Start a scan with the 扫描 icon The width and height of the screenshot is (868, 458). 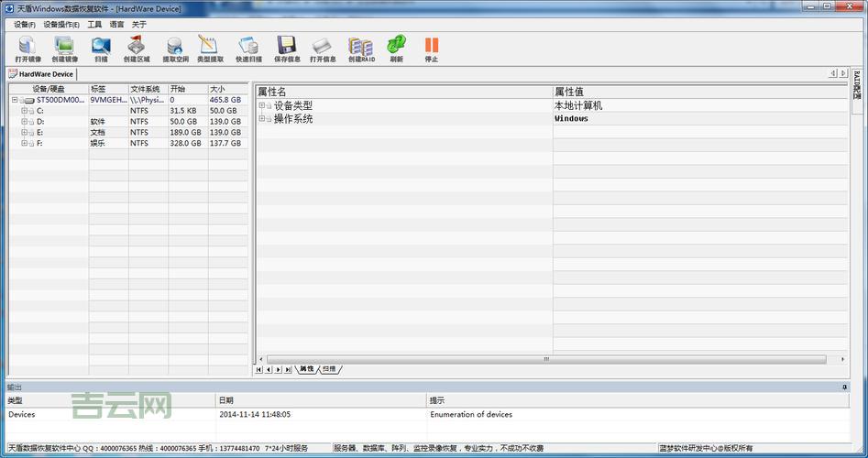click(x=101, y=46)
